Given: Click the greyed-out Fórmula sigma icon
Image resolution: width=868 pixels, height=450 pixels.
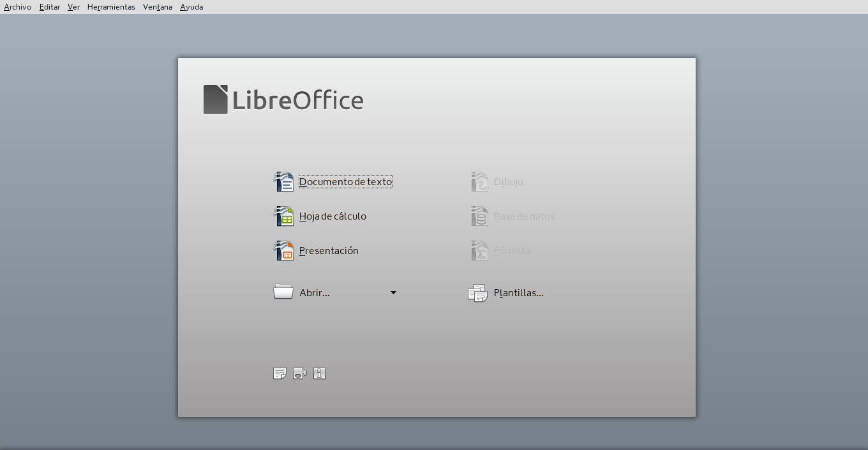Looking at the screenshot, I should [x=479, y=251].
